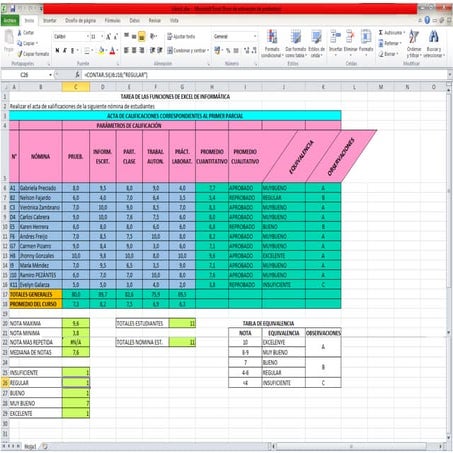The width and height of the screenshot is (453, 453).
Task: Toggle Negrita bold formatting
Action: [57, 51]
